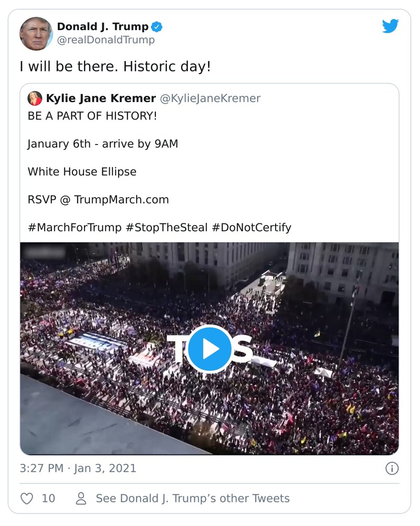Viewport: 420px width, 526px height.
Task: Click the blue verified badge
Action: tap(157, 26)
